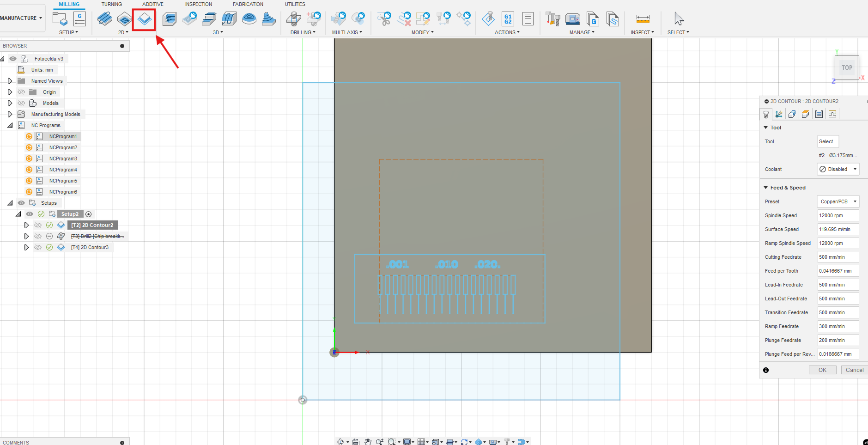
Task: Select the 3D Scallop toolpath icon
Action: pyautogui.click(x=249, y=19)
